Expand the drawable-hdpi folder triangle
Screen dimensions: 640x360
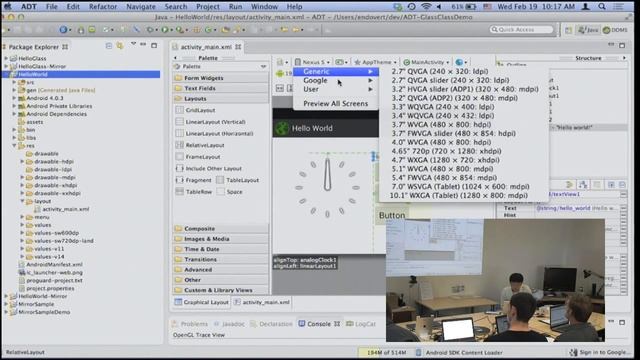coord(22,161)
